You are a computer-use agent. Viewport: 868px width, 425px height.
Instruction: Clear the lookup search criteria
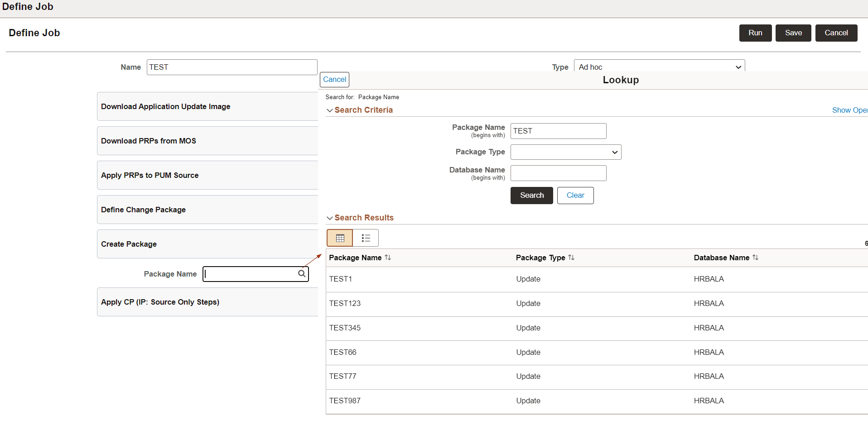click(x=575, y=195)
